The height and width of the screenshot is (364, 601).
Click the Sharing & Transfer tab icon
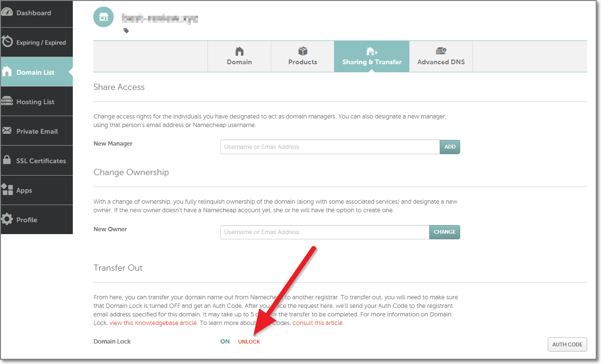[x=372, y=51]
